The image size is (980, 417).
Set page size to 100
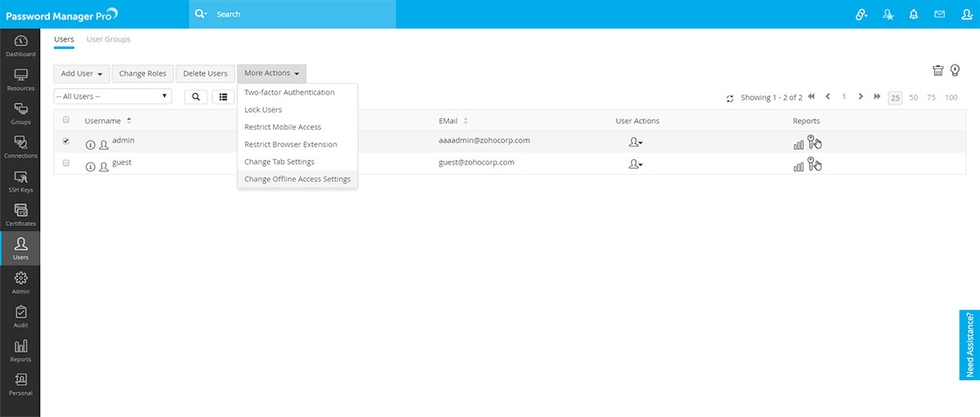point(951,97)
